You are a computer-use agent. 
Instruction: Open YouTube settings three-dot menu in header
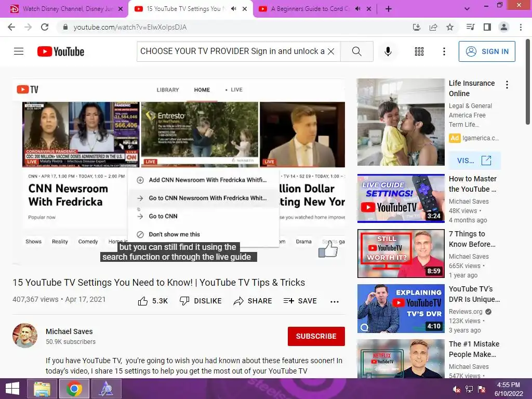coord(444,51)
